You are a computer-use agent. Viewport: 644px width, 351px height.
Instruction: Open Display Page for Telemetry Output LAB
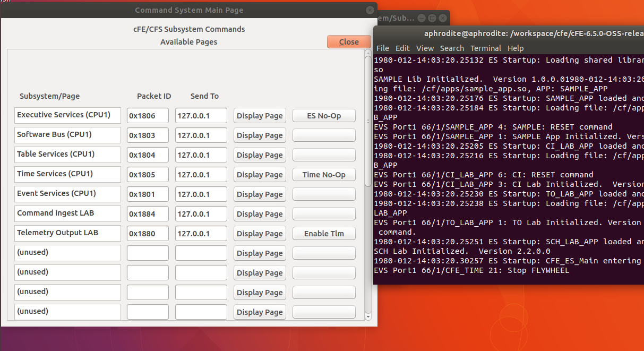pyautogui.click(x=260, y=234)
